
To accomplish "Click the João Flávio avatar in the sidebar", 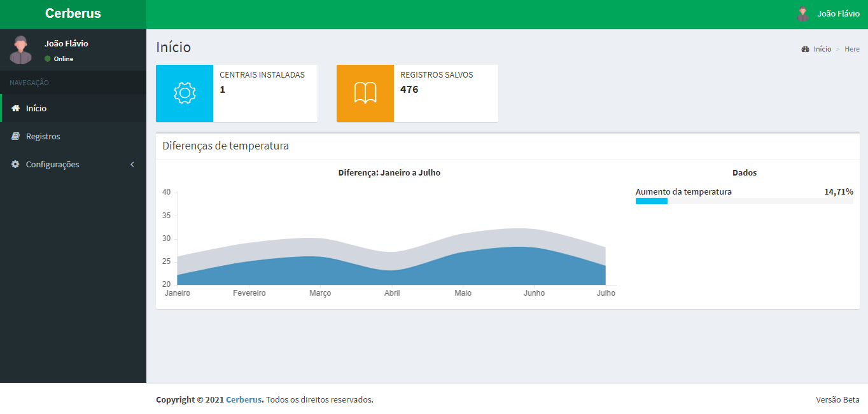I will click(x=21, y=50).
